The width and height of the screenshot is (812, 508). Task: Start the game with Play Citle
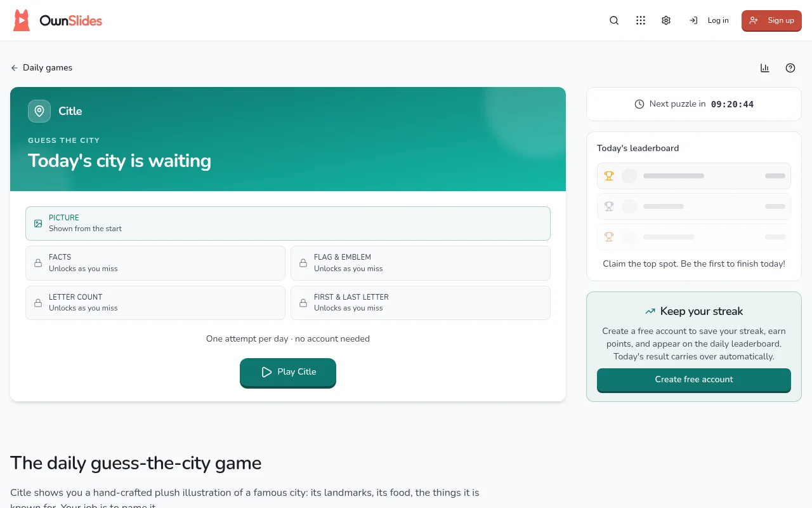[x=288, y=372]
